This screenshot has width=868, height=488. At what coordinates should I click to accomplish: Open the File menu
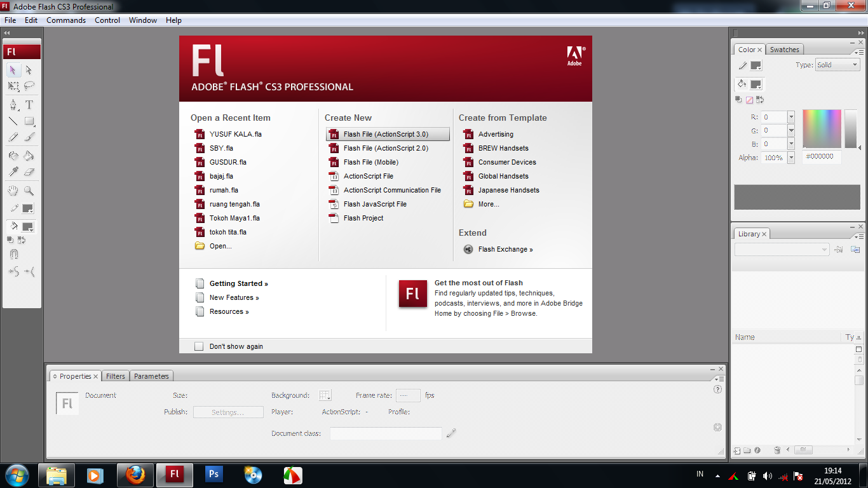(10, 20)
